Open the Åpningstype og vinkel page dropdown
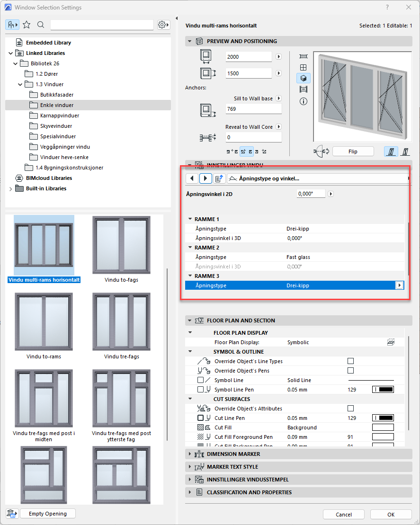 (318, 178)
